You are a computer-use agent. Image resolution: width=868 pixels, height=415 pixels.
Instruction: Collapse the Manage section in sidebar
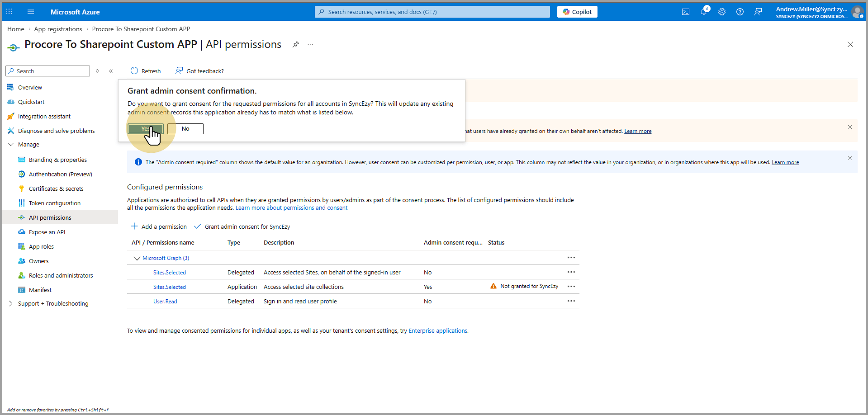11,145
